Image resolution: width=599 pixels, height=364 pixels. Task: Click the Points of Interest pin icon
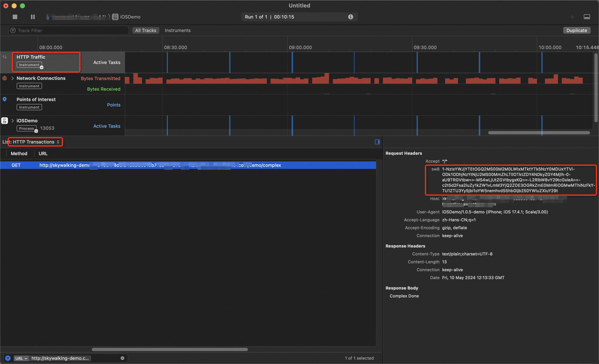coord(5,99)
